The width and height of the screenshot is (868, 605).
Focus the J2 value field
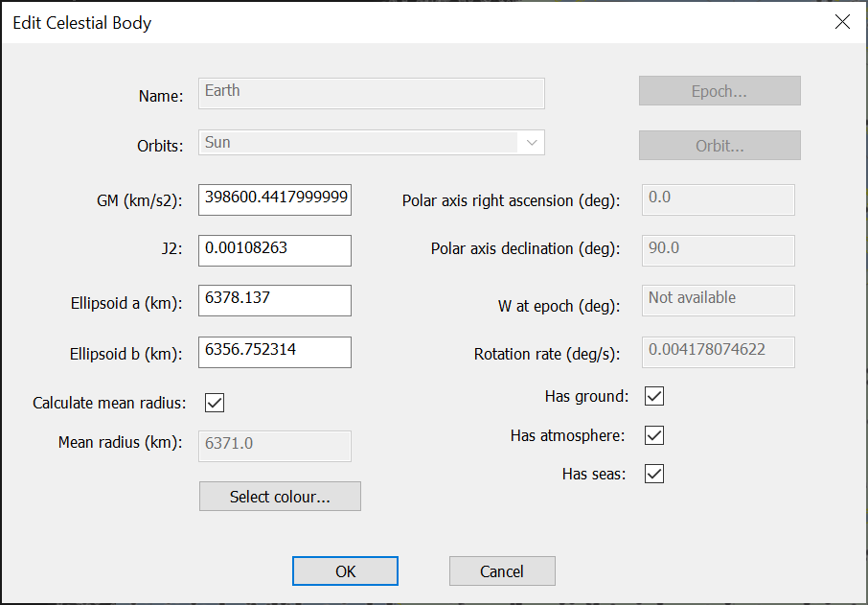275,249
